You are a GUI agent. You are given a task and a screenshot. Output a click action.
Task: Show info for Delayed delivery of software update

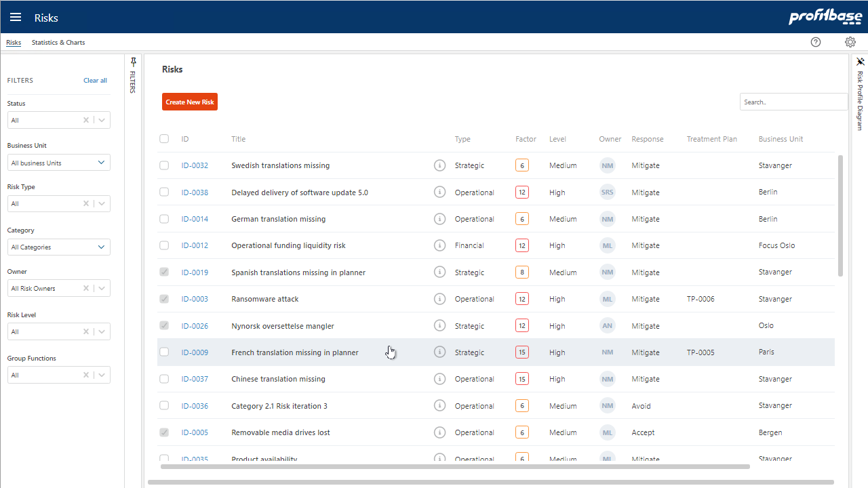pyautogui.click(x=439, y=192)
